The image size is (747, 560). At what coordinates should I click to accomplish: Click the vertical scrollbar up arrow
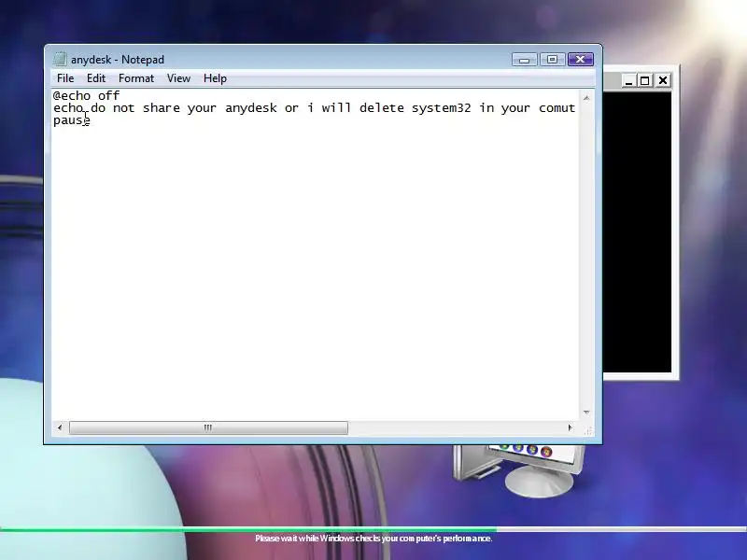586,98
